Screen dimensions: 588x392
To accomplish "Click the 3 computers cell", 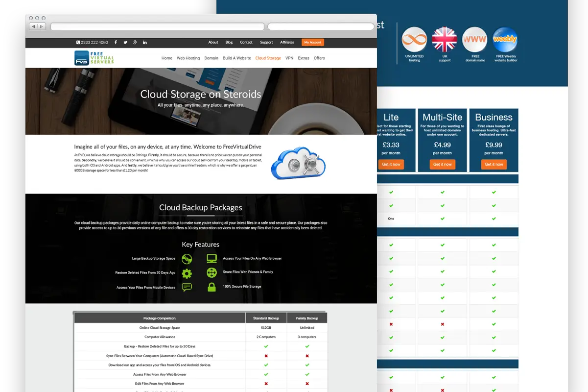I will (x=307, y=337).
